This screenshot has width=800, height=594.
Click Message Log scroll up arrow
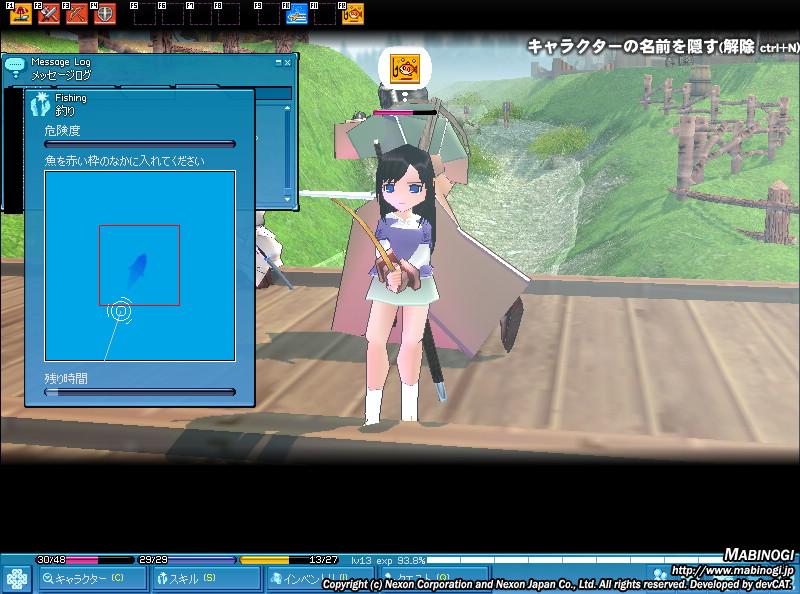288,108
